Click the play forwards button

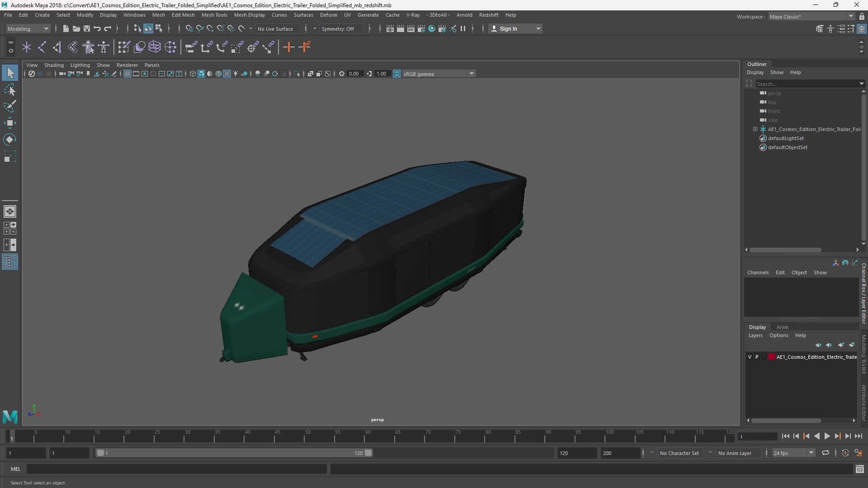coord(827,436)
